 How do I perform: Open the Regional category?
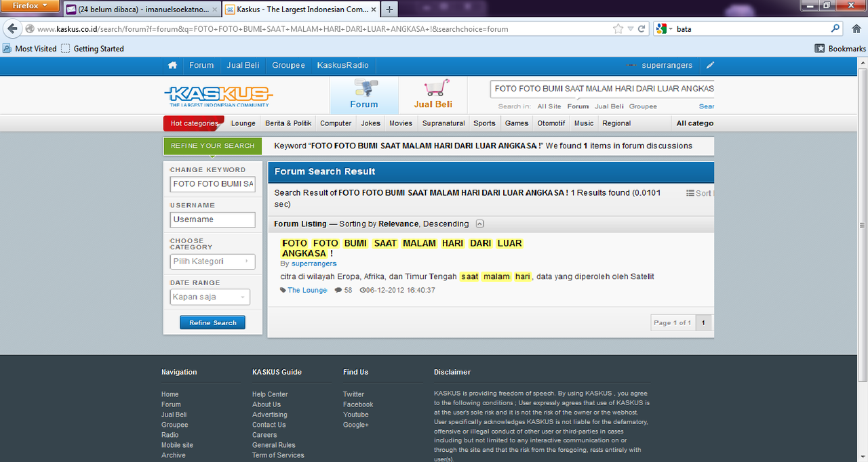coord(616,123)
